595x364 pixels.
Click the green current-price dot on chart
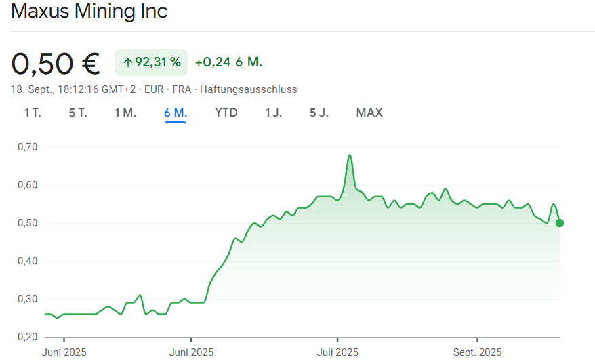click(x=559, y=223)
